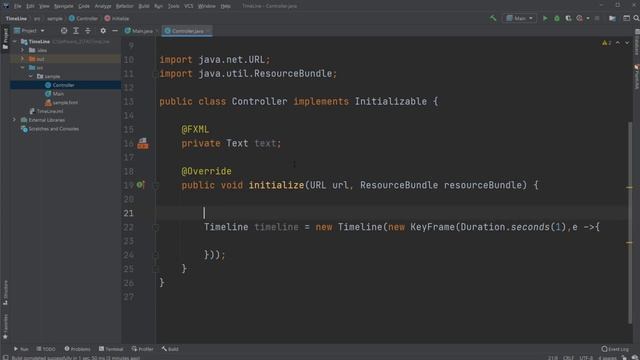Collapse all nodes in the Project panel

pyautogui.click(x=88, y=31)
